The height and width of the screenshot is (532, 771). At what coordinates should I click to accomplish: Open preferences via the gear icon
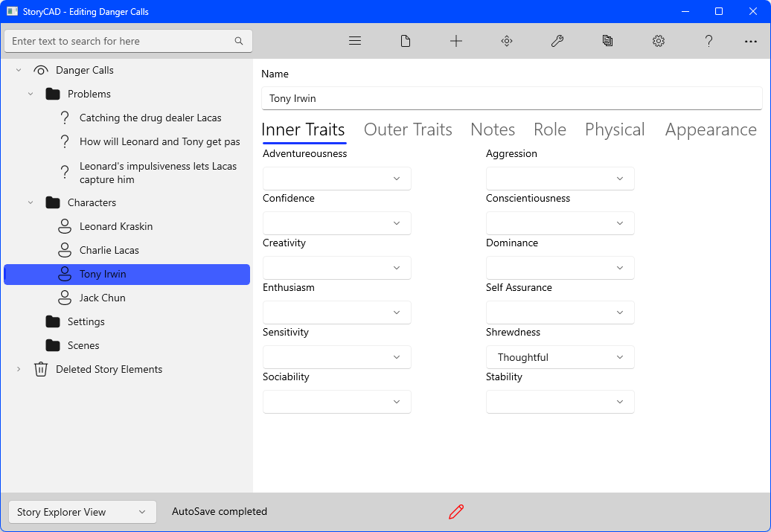[659, 41]
